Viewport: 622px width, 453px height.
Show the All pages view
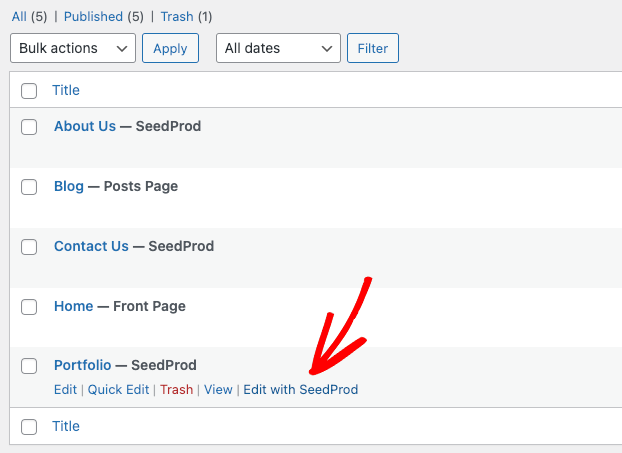coord(19,17)
